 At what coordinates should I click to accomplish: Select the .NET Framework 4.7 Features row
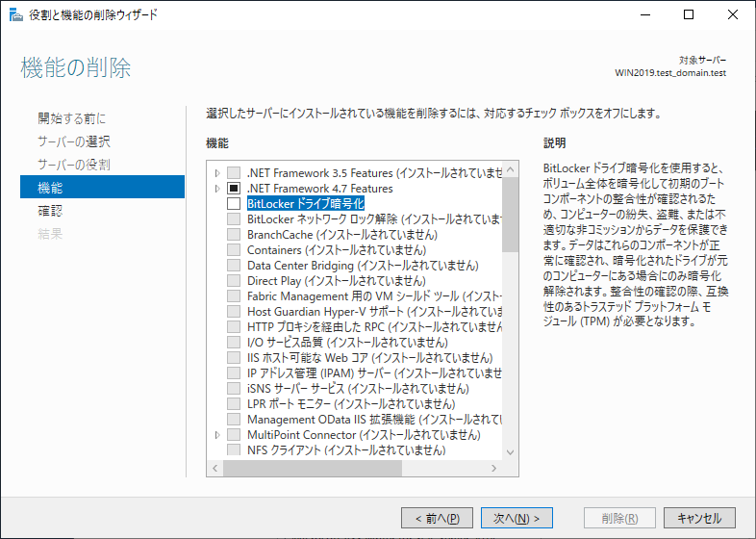(x=320, y=189)
